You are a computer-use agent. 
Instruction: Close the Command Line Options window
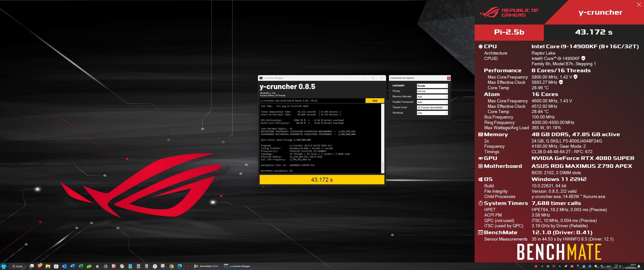point(449,78)
